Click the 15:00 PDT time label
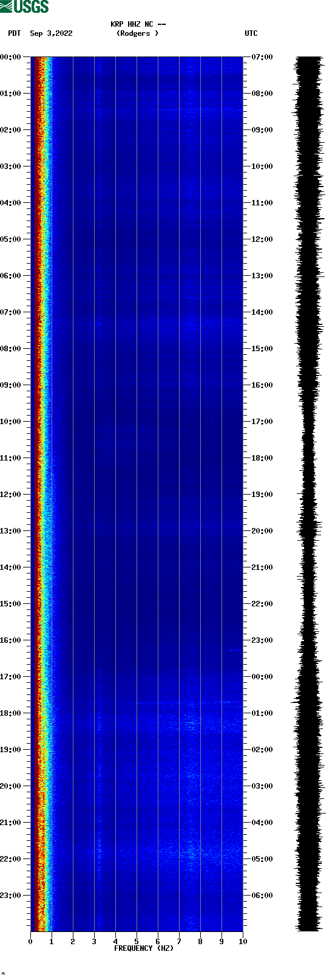This screenshot has height=980, width=335. pyautogui.click(x=11, y=604)
